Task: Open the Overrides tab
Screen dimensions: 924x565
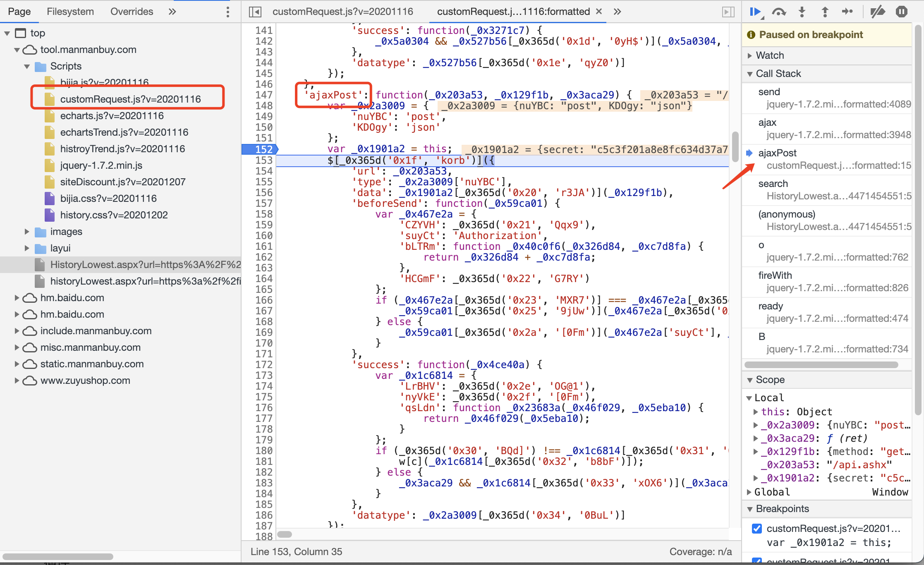Action: [132, 12]
